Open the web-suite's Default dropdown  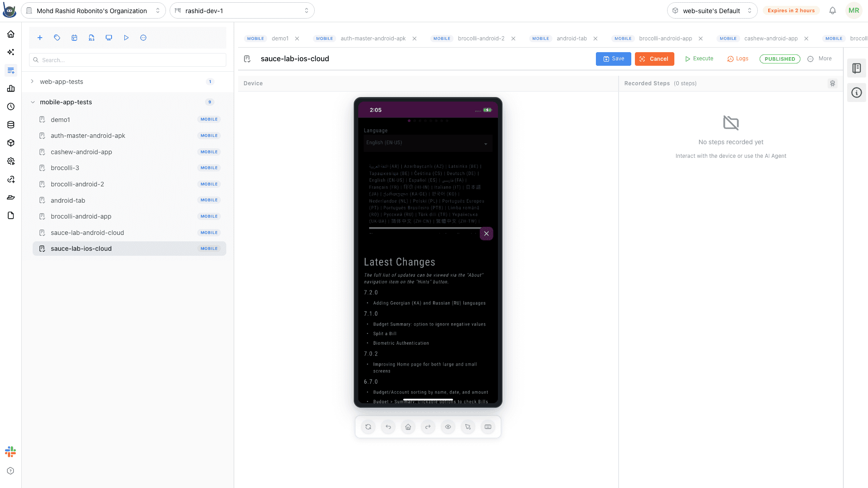712,10
